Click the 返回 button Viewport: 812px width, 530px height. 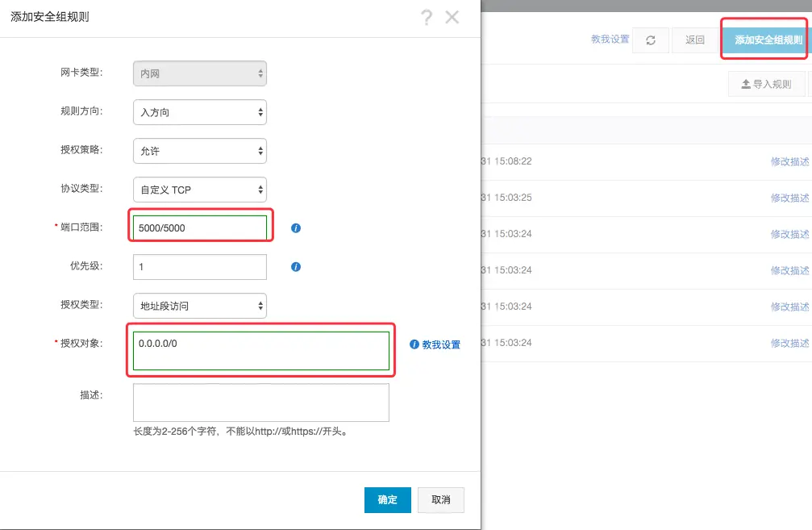tap(695, 40)
